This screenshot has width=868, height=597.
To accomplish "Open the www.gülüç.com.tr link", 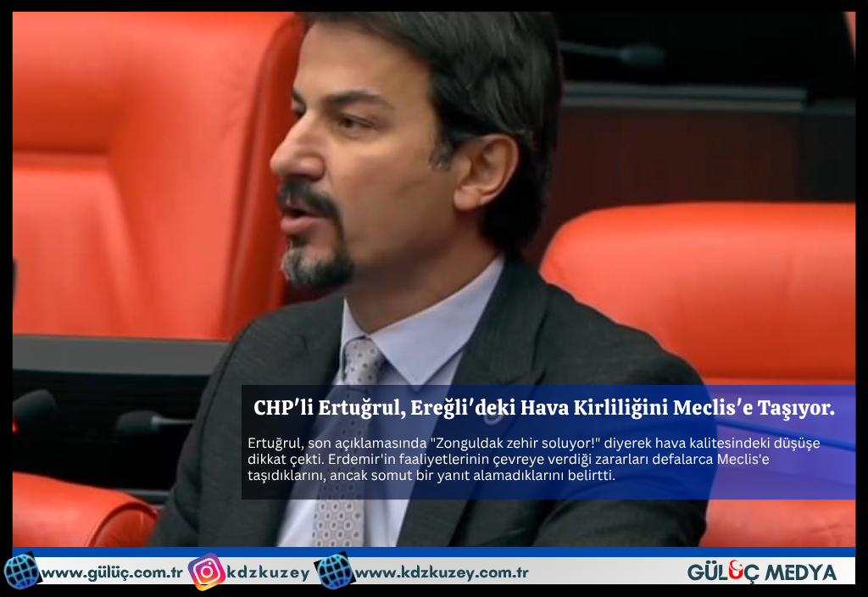I will pos(111,572).
